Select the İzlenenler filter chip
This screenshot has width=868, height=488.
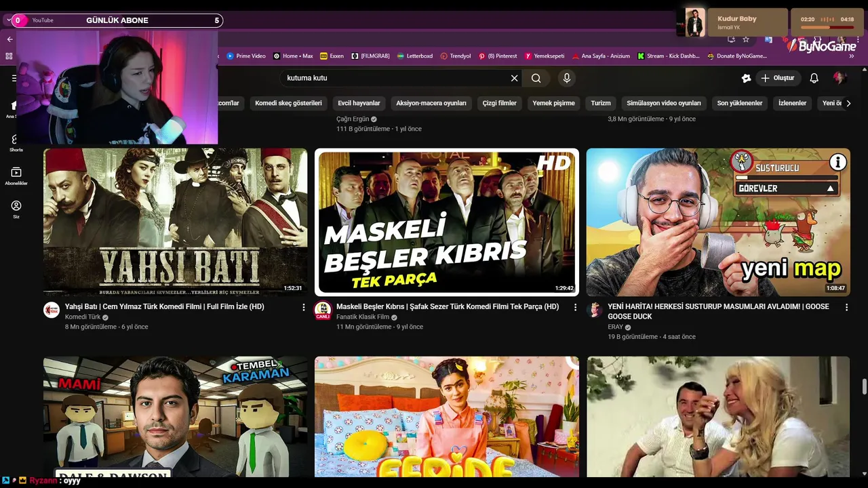pyautogui.click(x=792, y=103)
